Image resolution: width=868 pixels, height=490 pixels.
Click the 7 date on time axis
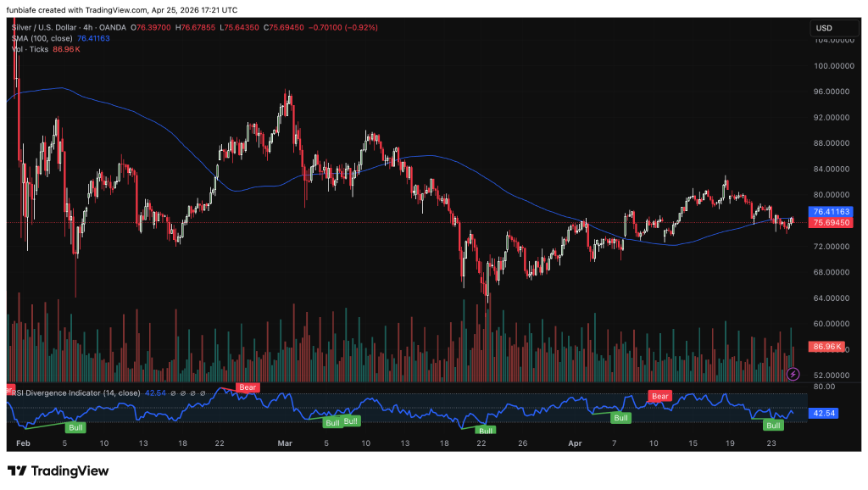click(614, 443)
